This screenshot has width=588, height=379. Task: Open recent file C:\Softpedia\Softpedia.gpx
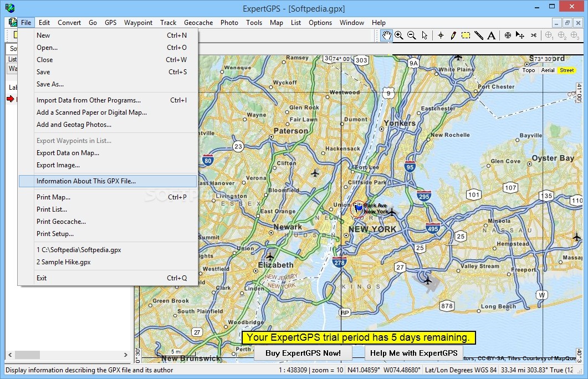(108, 250)
